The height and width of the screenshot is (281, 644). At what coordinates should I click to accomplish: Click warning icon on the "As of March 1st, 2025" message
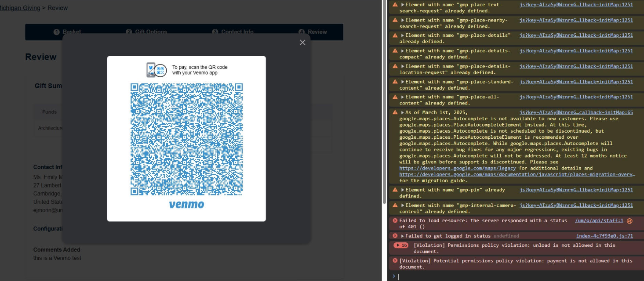pos(395,112)
